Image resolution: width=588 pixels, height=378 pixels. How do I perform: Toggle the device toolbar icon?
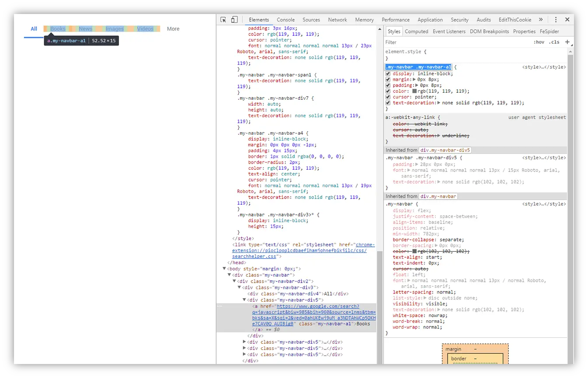[x=234, y=20]
